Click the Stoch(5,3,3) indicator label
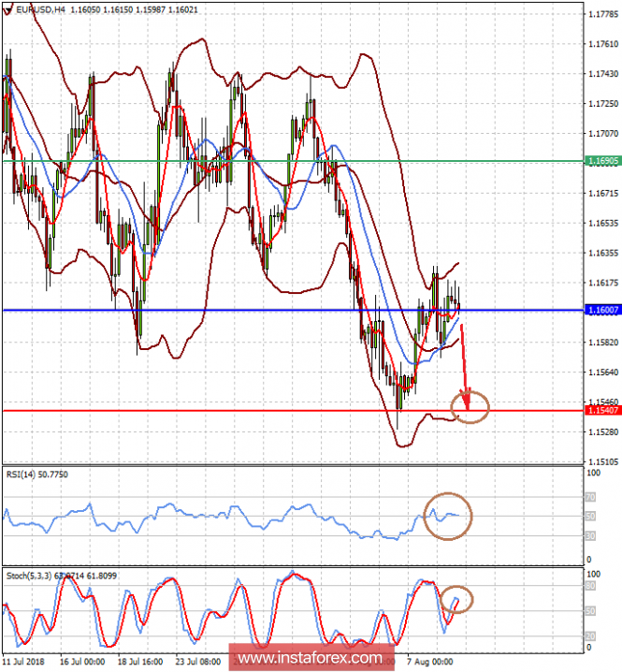This screenshot has height=672, width=622. (28, 576)
